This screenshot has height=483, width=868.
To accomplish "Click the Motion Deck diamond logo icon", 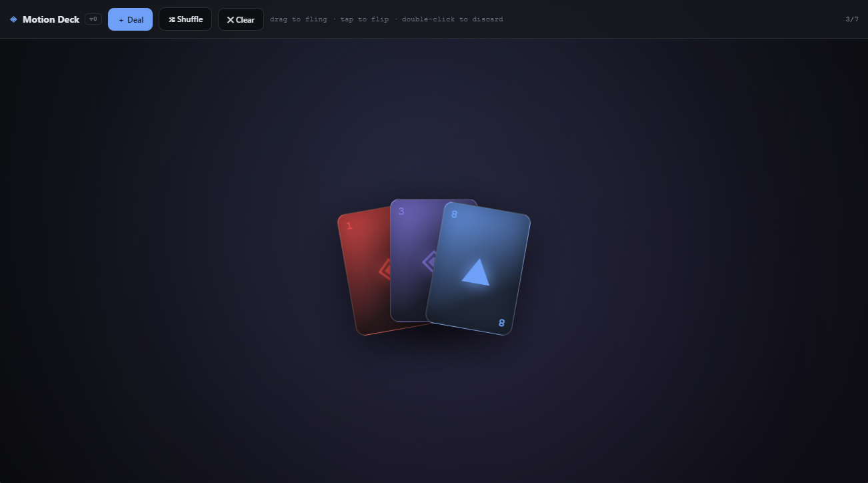I will coord(13,19).
